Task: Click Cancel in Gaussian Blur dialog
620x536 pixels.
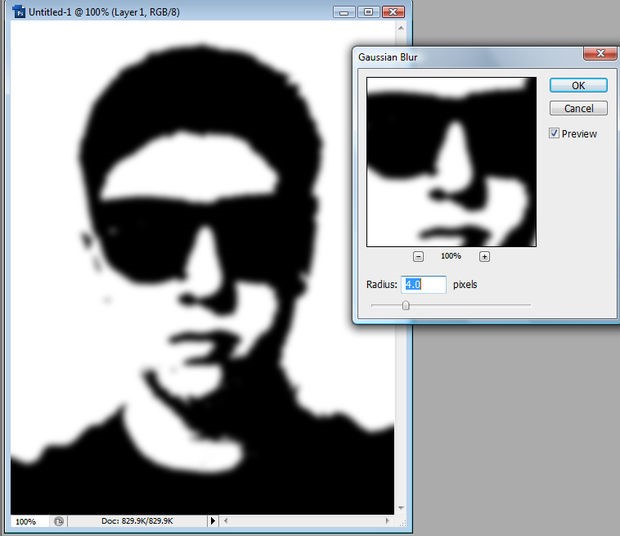Action: (x=578, y=108)
